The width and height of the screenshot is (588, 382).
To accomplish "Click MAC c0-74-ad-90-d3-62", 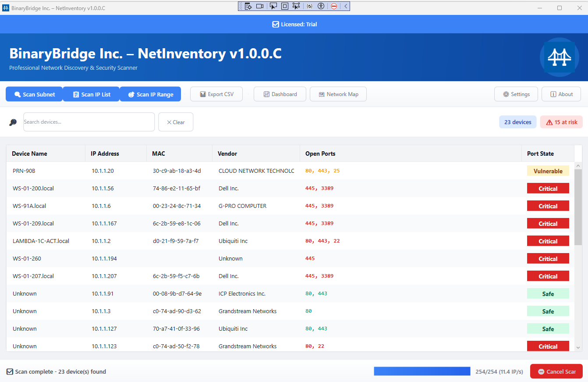I will tap(177, 311).
